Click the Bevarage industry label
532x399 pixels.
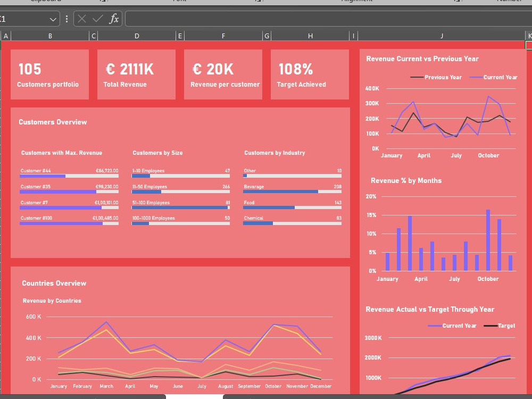(254, 187)
